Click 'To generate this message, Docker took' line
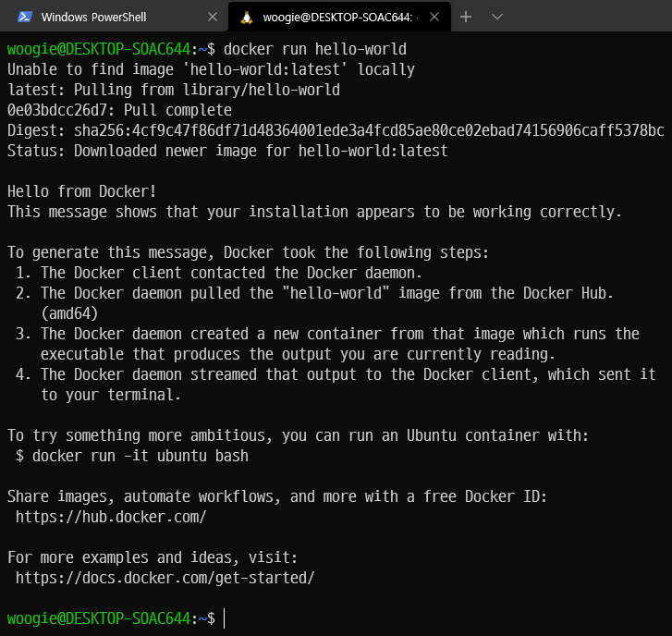The image size is (672, 636). click(248, 253)
